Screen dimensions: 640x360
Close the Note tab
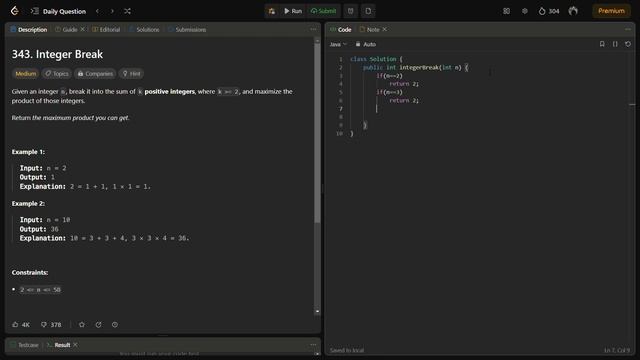pos(384,29)
